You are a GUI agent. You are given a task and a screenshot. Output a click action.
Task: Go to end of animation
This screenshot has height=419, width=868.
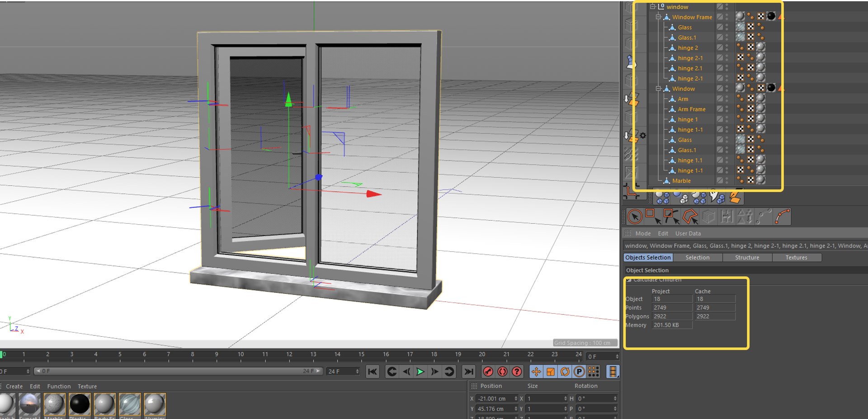click(469, 372)
